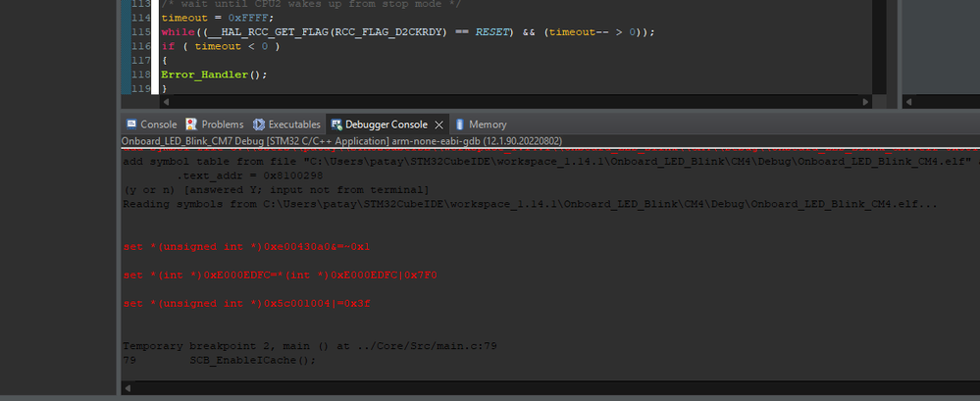Open the Problems tab
The width and height of the screenshot is (980, 401).
(x=215, y=125)
